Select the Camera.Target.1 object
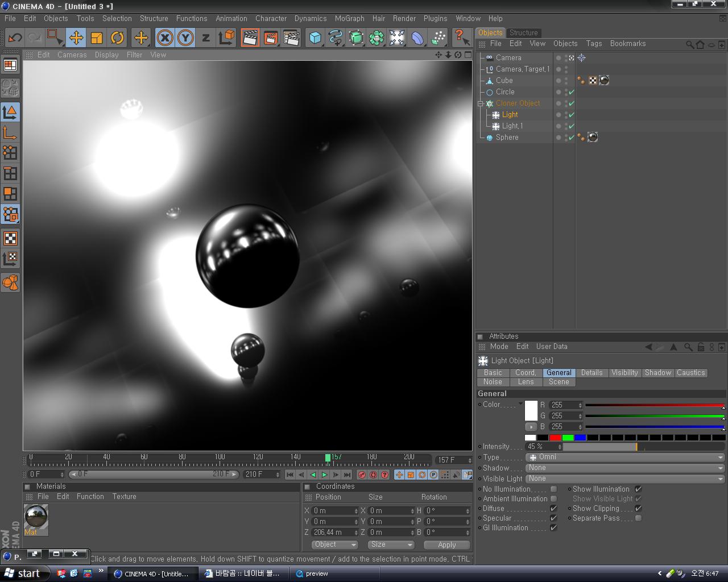The image size is (728, 582). [x=523, y=69]
